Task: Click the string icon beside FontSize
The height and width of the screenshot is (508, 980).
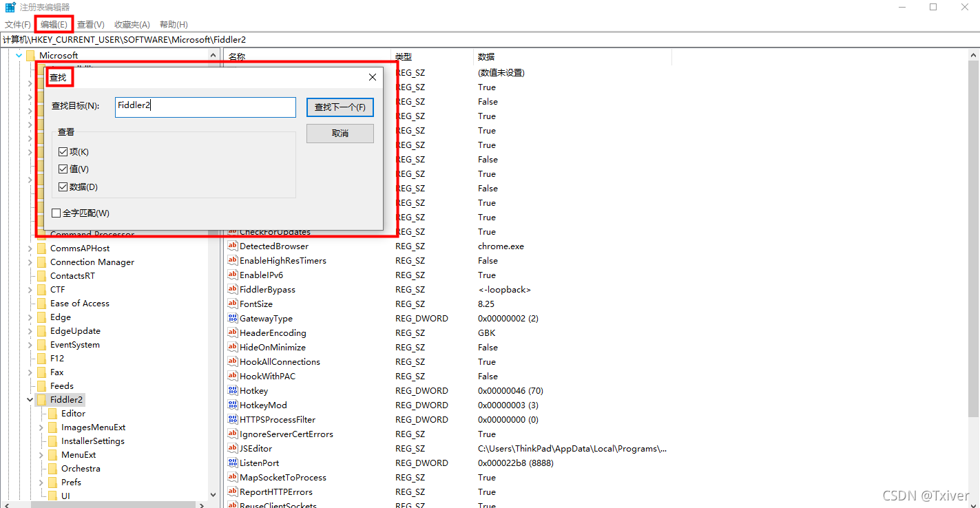Action: tap(233, 304)
